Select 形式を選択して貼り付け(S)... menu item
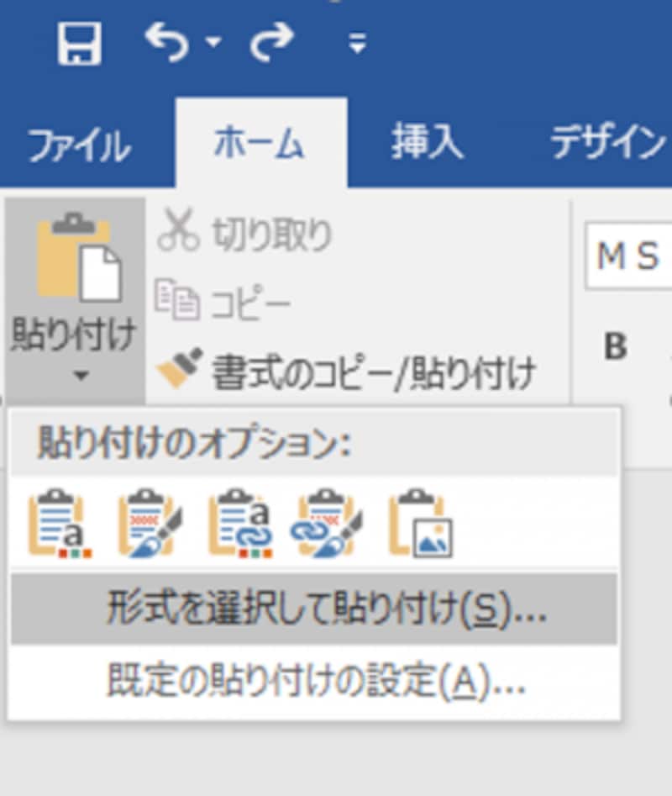The width and height of the screenshot is (672, 796). (314, 609)
